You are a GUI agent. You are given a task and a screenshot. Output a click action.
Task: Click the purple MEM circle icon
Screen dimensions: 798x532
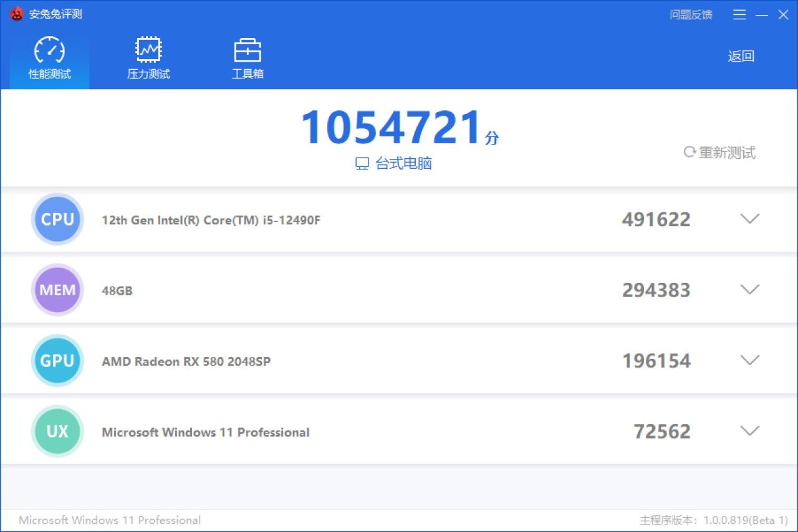[x=57, y=290]
